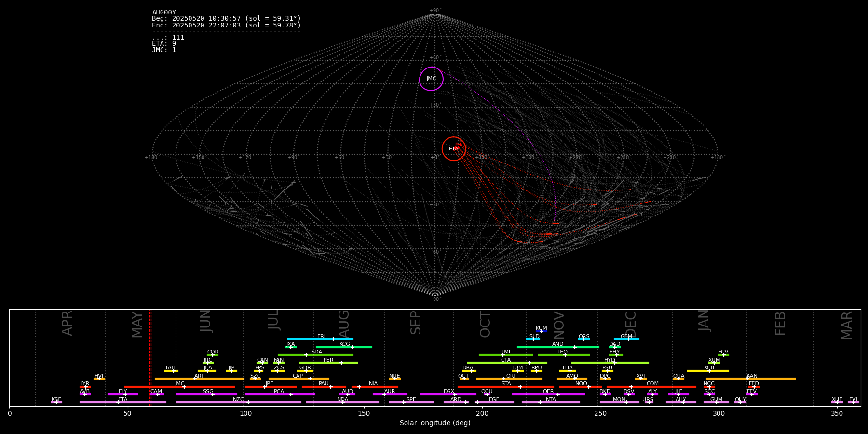
Task: Click the NDA shower label
Action: (343, 400)
